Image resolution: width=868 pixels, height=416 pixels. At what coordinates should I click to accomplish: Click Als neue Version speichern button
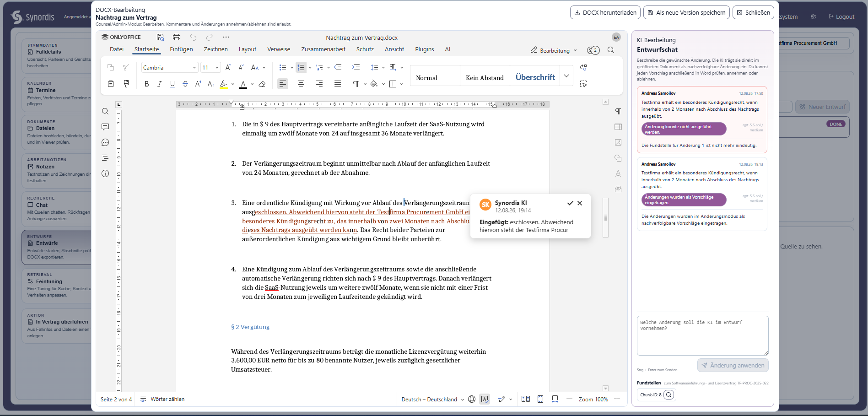686,12
